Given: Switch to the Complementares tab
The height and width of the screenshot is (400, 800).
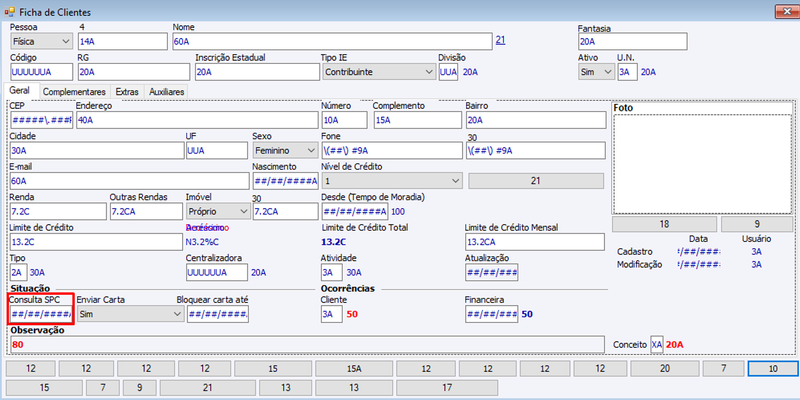Looking at the screenshot, I should click(x=74, y=92).
